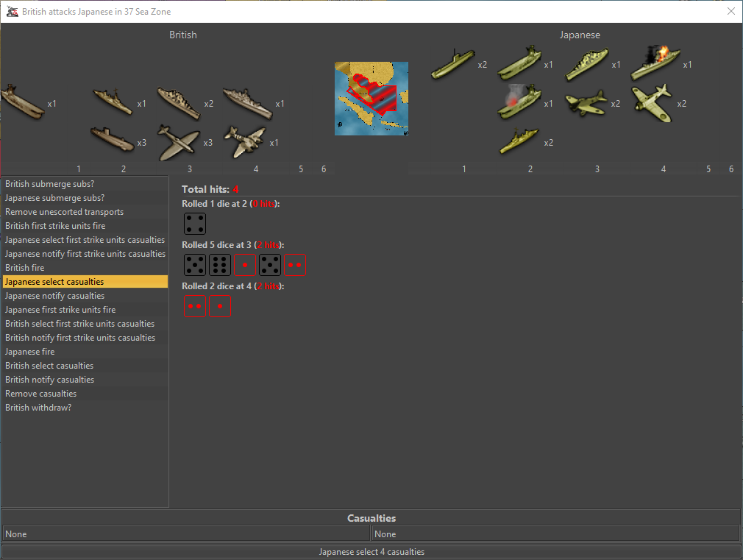Click the burning Japanese battleship icon

[x=655, y=63]
